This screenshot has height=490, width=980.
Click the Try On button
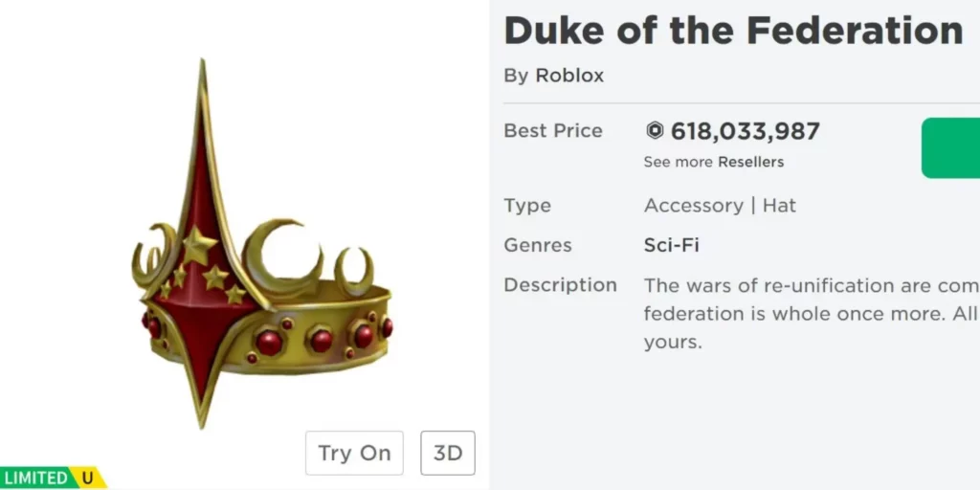pyautogui.click(x=354, y=453)
